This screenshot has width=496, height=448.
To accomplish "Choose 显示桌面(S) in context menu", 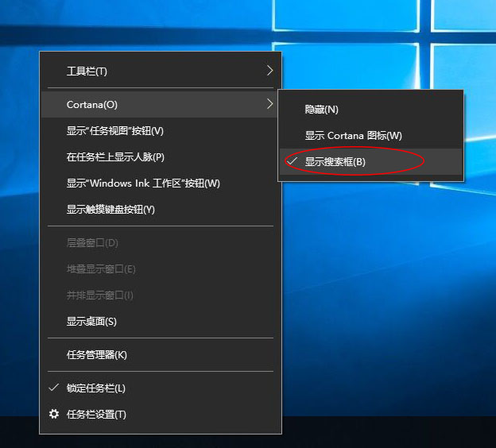I will point(161,322).
